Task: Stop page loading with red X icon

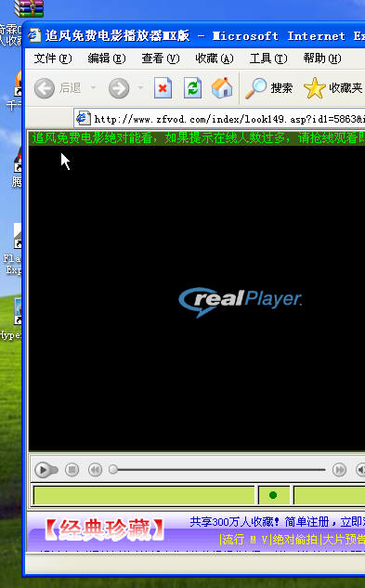Action: (x=163, y=88)
